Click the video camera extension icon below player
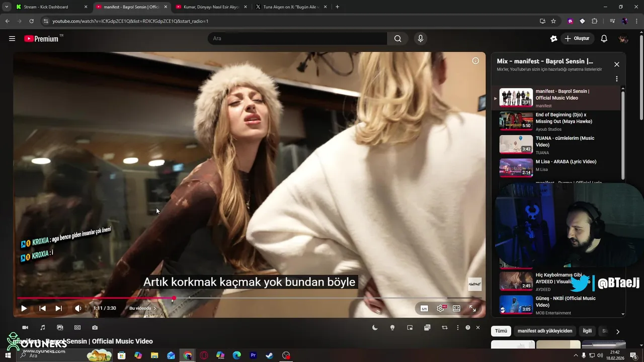Screen dimensions: 644x362 coord(25,327)
